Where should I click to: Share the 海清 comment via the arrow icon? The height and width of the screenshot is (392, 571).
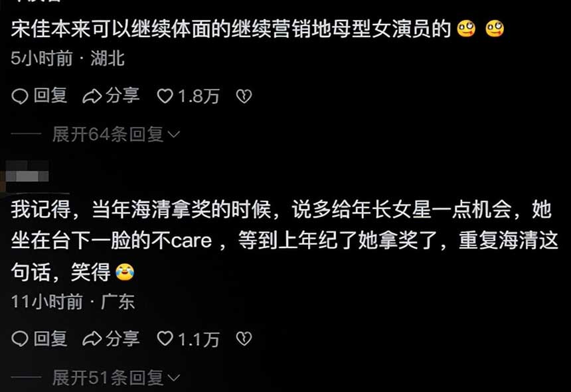point(92,339)
